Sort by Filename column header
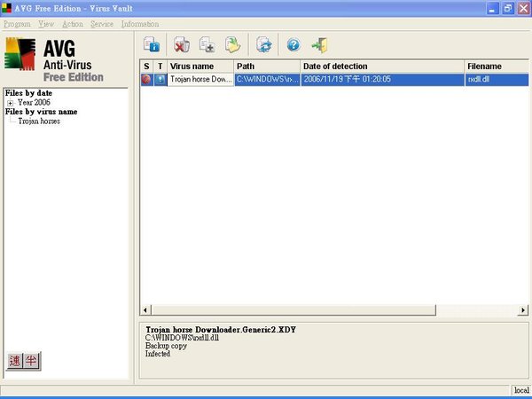532x399 pixels. [497, 66]
